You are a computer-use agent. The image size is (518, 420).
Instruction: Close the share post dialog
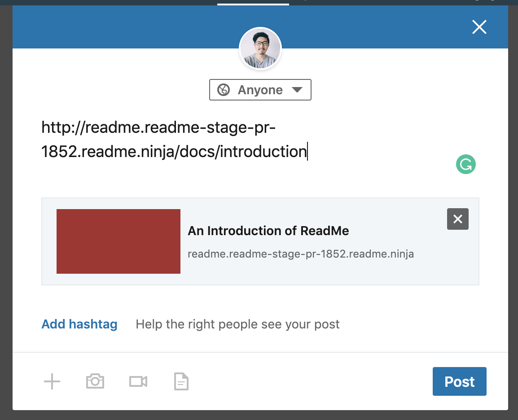point(479,27)
